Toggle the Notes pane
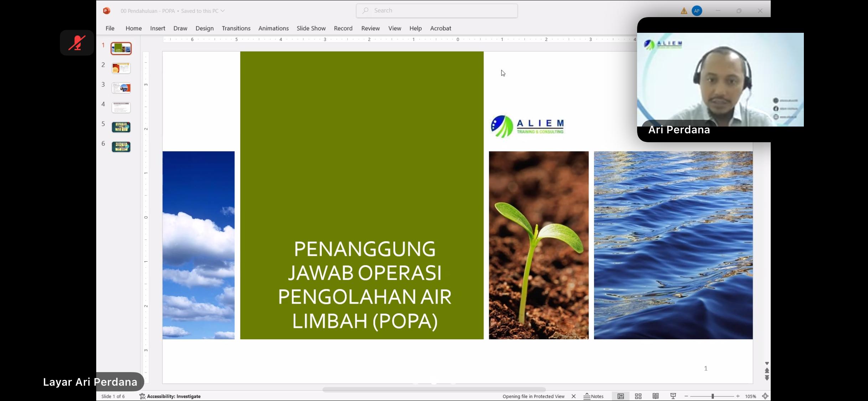The width and height of the screenshot is (868, 401). pos(594,396)
